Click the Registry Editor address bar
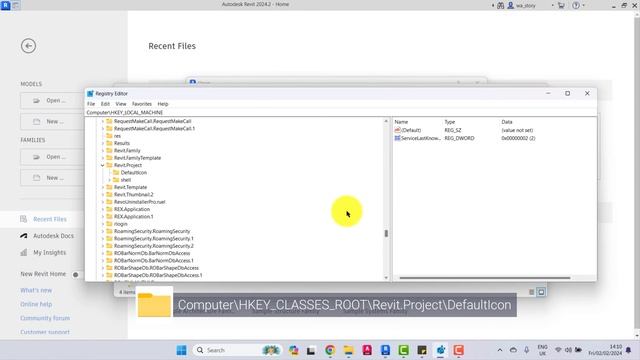The image size is (640, 360). [x=340, y=112]
